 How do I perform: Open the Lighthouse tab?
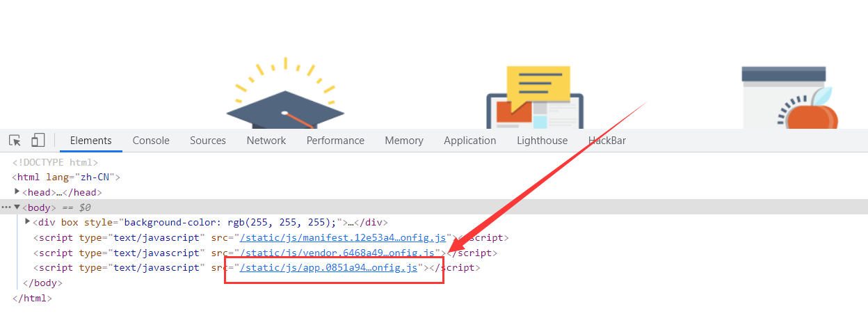542,141
